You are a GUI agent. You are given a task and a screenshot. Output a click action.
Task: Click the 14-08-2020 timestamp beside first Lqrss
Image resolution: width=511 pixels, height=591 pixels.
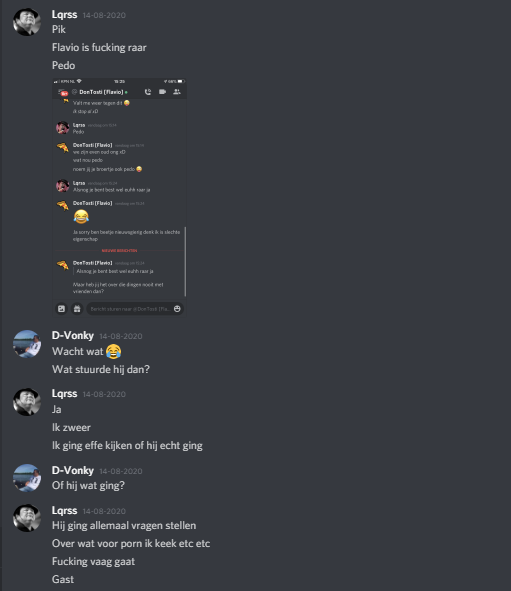(104, 15)
